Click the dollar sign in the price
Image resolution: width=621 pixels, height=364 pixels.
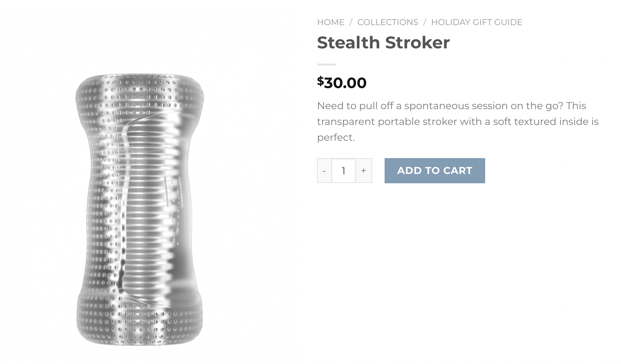pyautogui.click(x=320, y=81)
